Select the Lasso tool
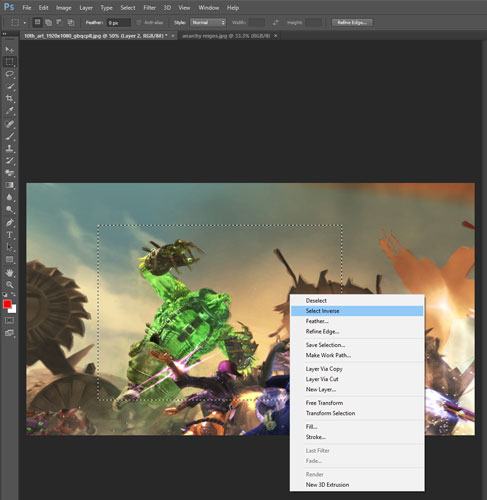The image size is (487, 500). (x=9, y=74)
